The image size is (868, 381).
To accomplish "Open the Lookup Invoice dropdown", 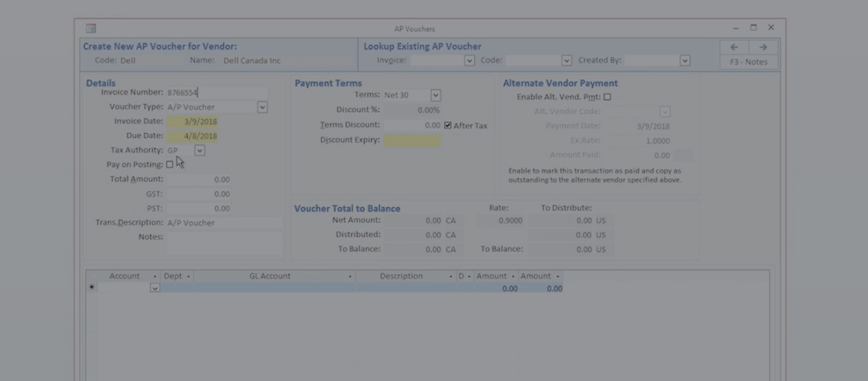I will coord(469,60).
